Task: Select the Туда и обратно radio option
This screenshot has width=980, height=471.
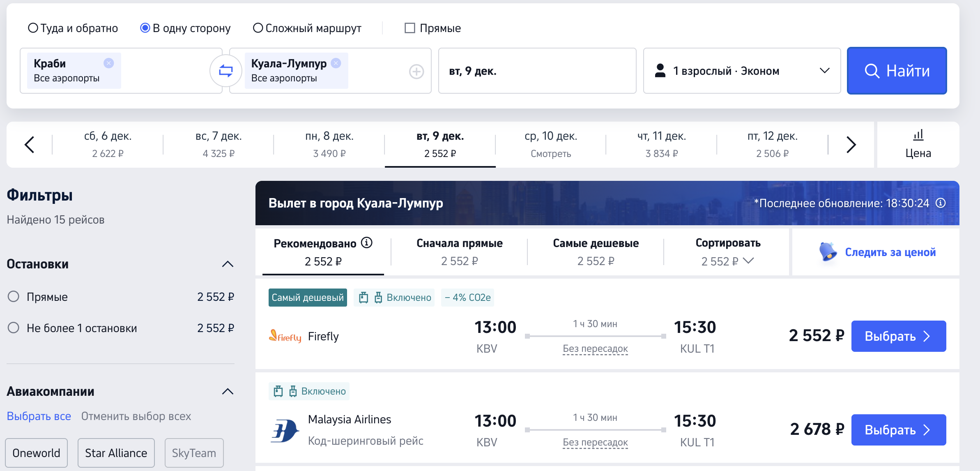Action: pos(33,28)
